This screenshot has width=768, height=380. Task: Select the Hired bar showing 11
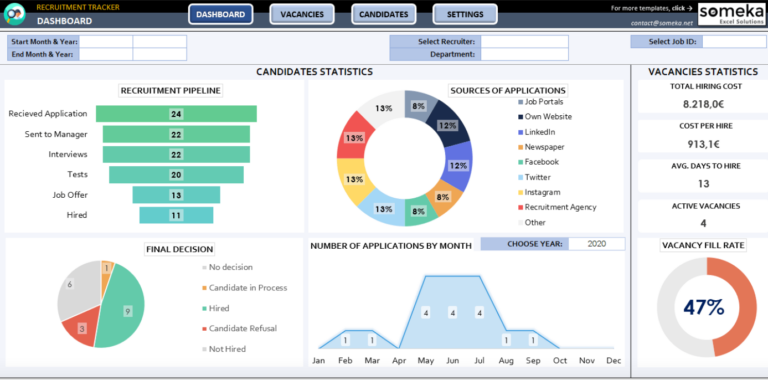coord(176,215)
